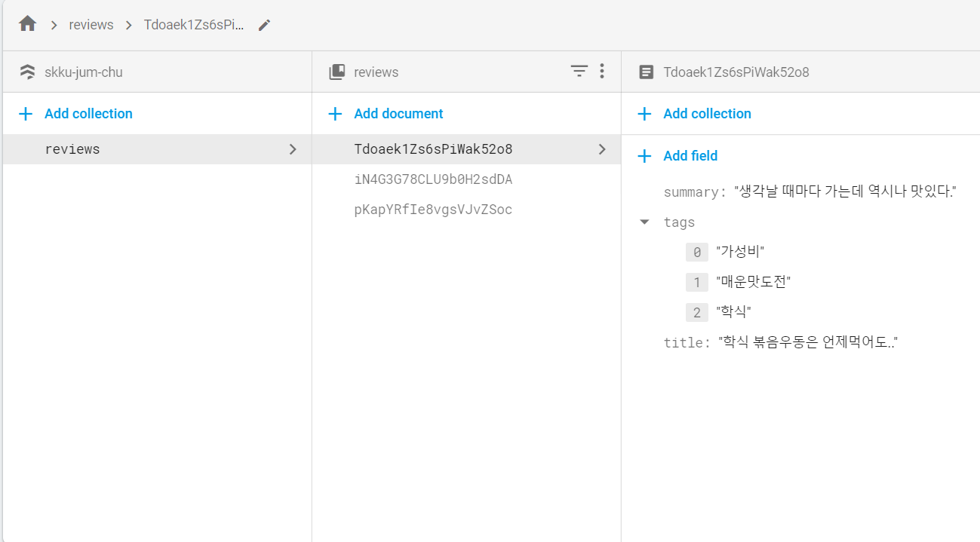Click the plus icon next to Add document
The width and height of the screenshot is (980, 542).
click(335, 114)
